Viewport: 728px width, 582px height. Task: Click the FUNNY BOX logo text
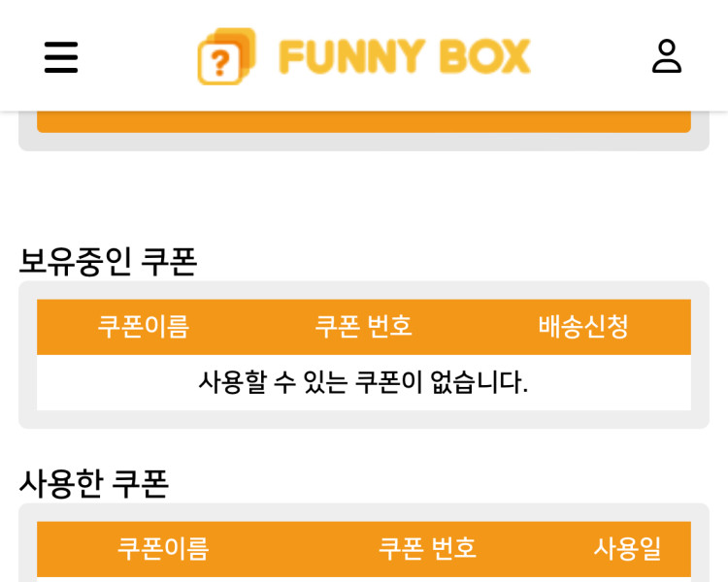click(405, 57)
